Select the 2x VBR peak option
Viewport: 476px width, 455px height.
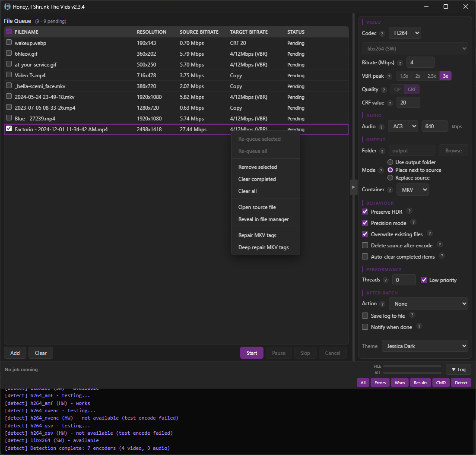click(417, 76)
